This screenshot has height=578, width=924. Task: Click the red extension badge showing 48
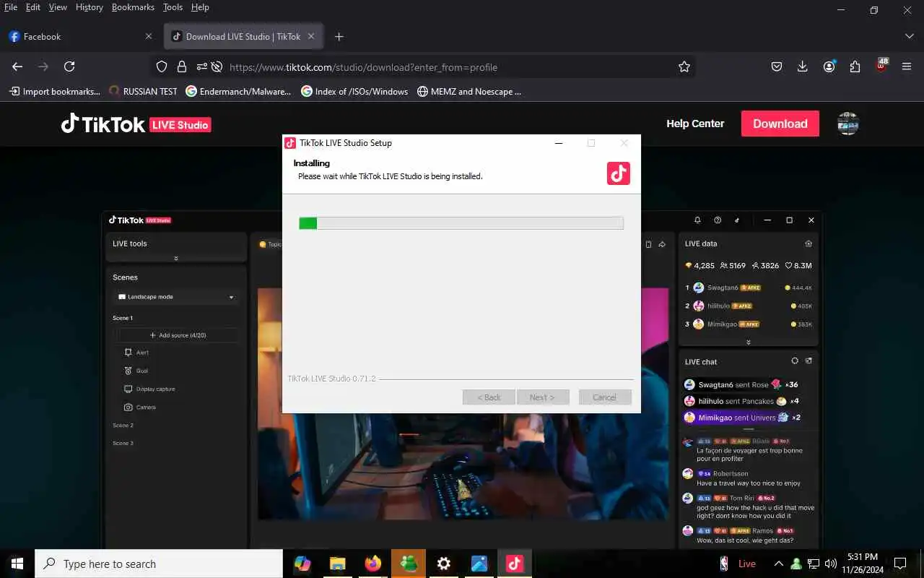point(881,65)
